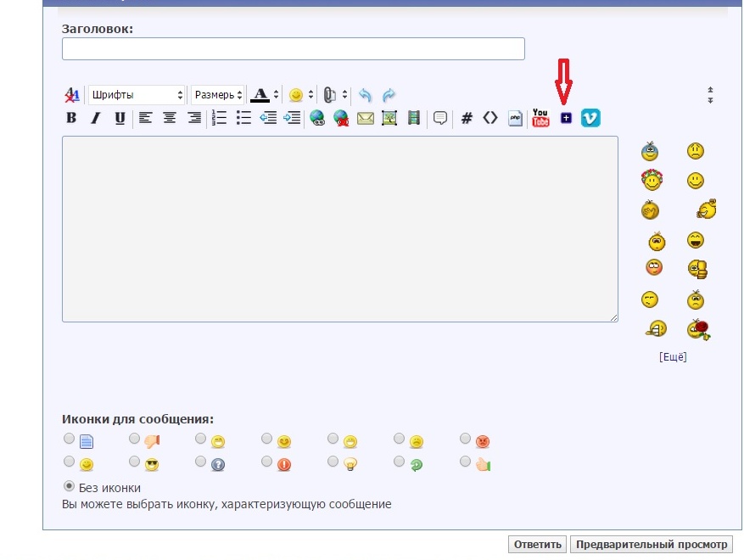Toggle bold text formatting
This screenshot has width=744, height=560.
71,119
